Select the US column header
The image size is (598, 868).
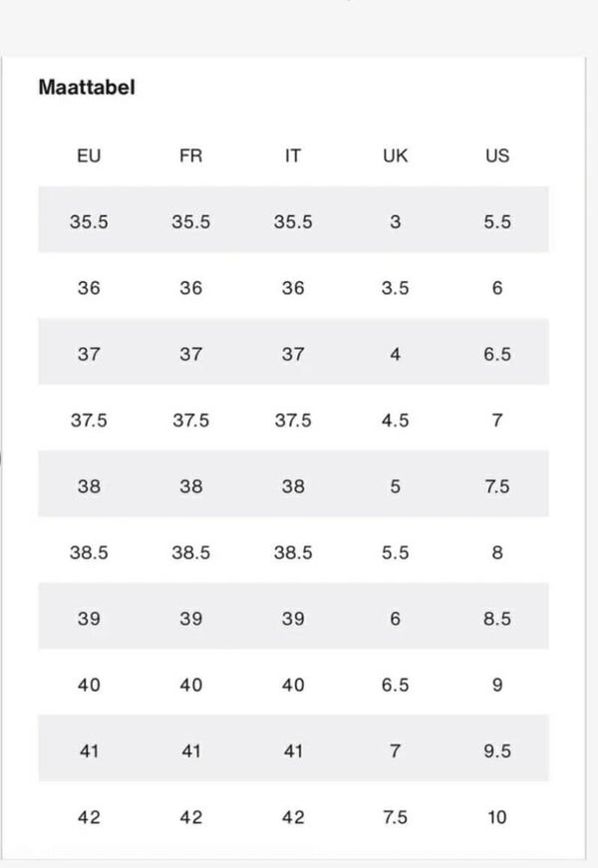coord(496,155)
